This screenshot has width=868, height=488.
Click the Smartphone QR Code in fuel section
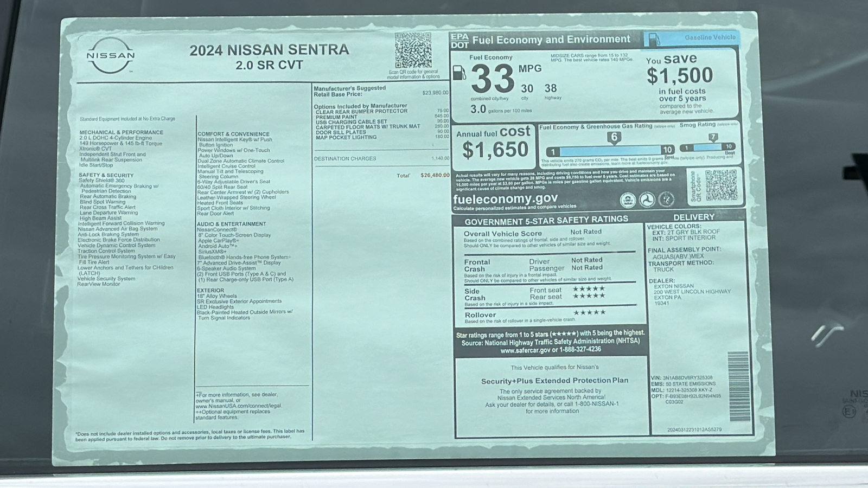click(721, 185)
